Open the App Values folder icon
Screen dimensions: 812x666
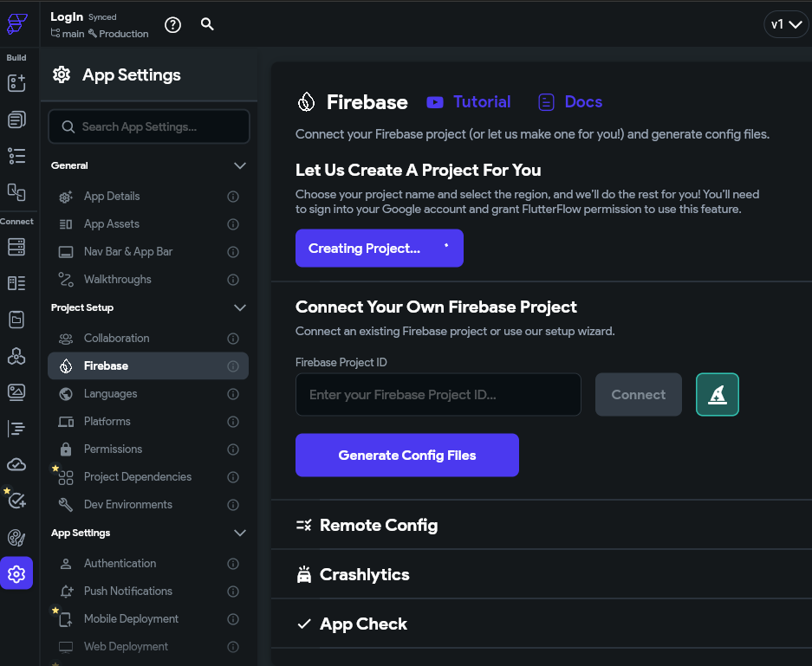click(16, 320)
